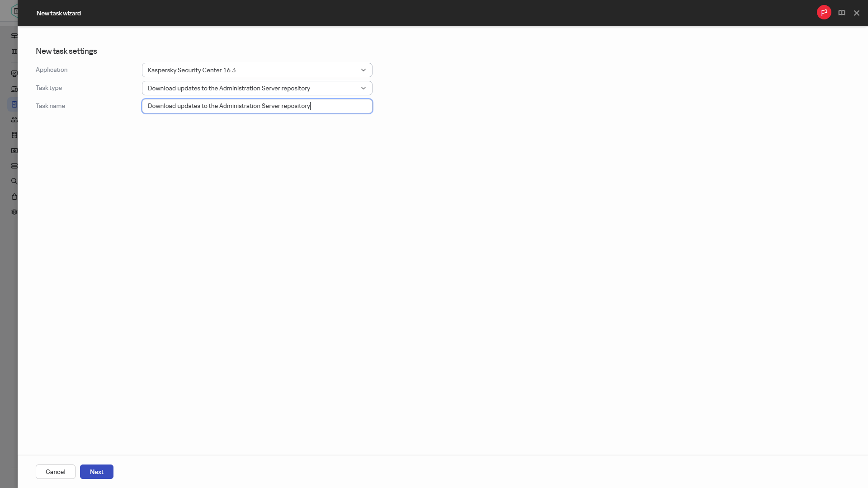The image size is (868, 488).
Task: Click the database cylinder sidebar icon
Action: click(x=14, y=135)
